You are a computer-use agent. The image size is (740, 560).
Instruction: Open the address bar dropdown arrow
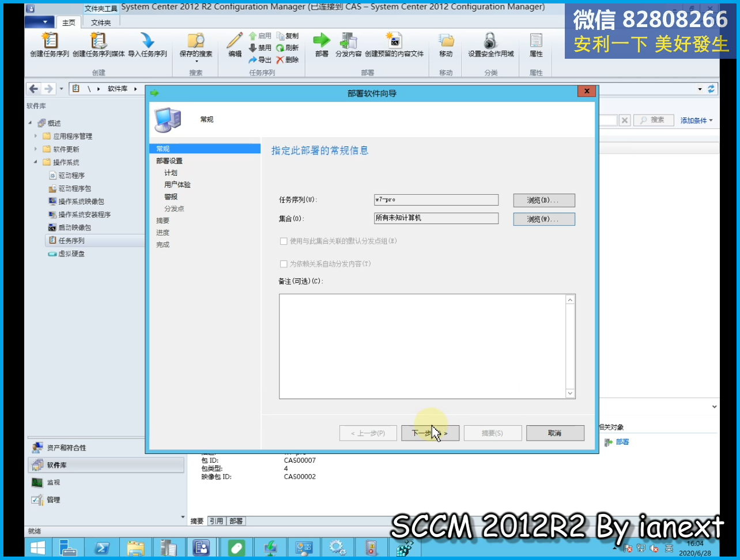tap(700, 89)
